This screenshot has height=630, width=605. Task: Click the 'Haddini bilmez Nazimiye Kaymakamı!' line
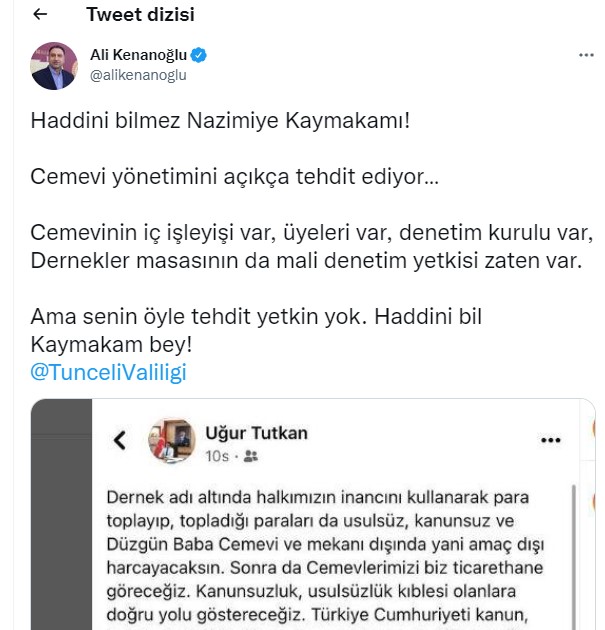pyautogui.click(x=220, y=121)
